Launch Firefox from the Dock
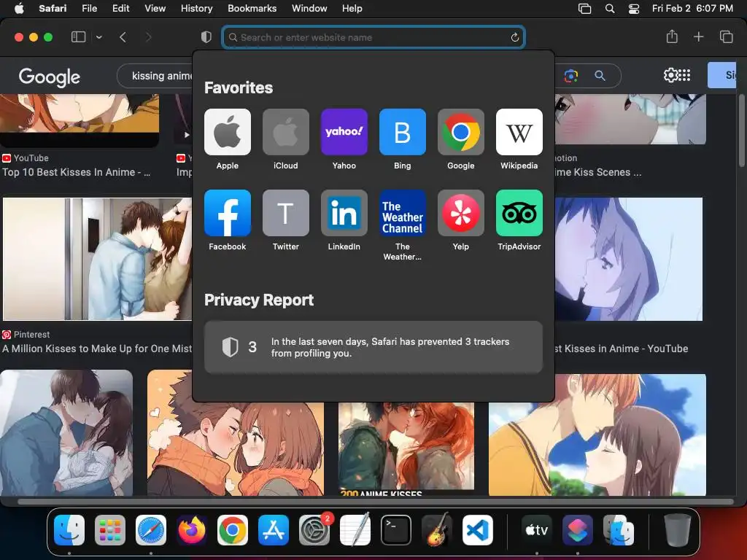 point(192,530)
